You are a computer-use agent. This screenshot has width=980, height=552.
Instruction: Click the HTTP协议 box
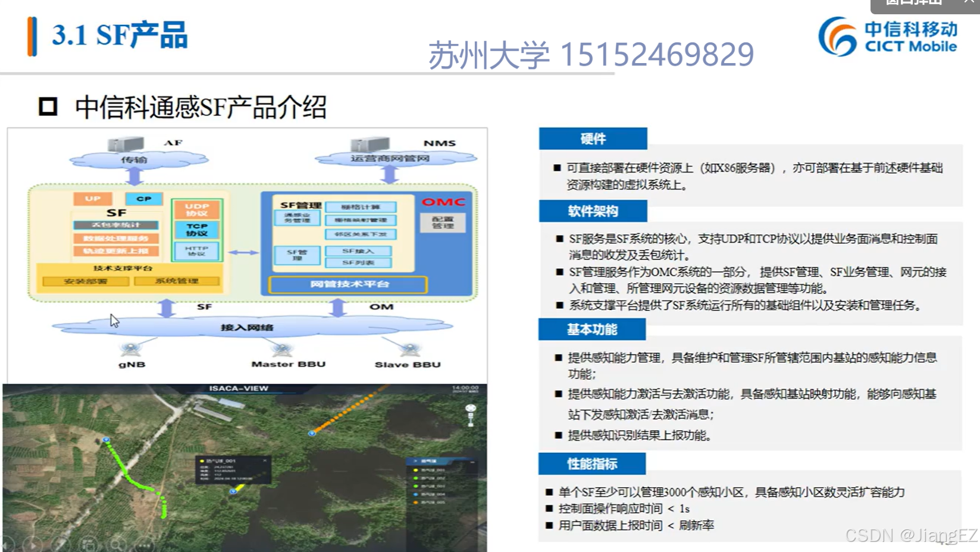(x=197, y=250)
